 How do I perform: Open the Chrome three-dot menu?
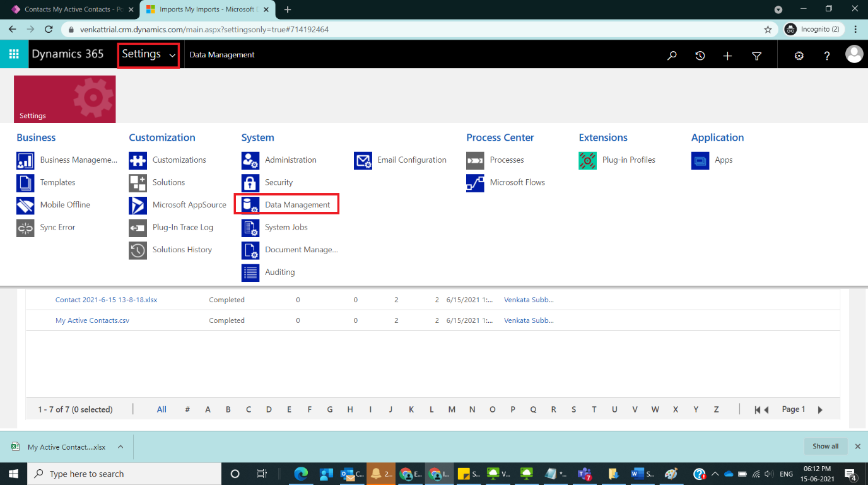(855, 29)
